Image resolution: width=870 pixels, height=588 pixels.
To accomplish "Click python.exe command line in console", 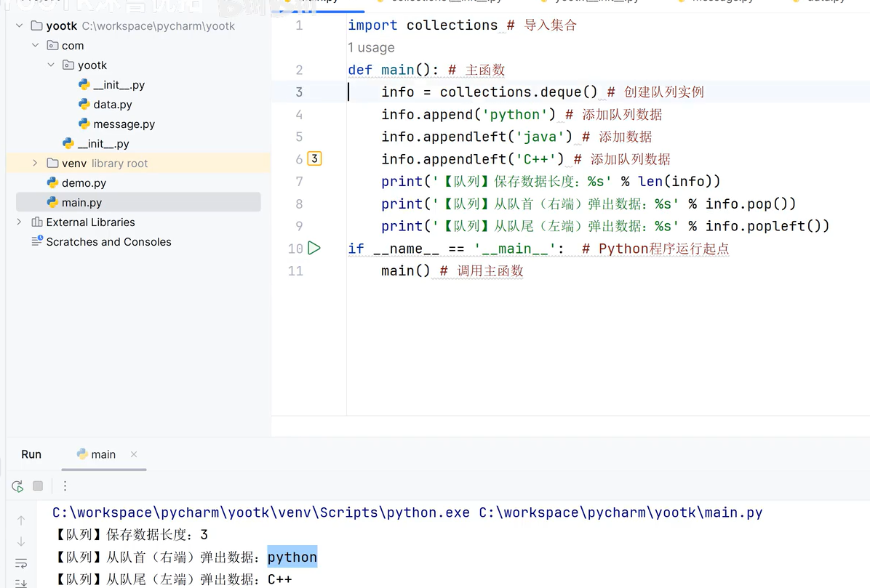I will point(407,512).
